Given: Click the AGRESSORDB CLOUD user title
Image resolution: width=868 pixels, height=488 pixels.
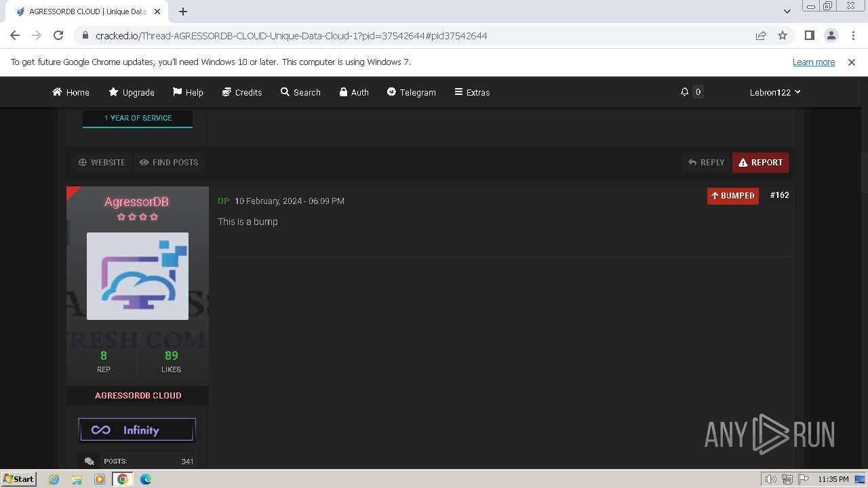Looking at the screenshot, I should pyautogui.click(x=138, y=396).
